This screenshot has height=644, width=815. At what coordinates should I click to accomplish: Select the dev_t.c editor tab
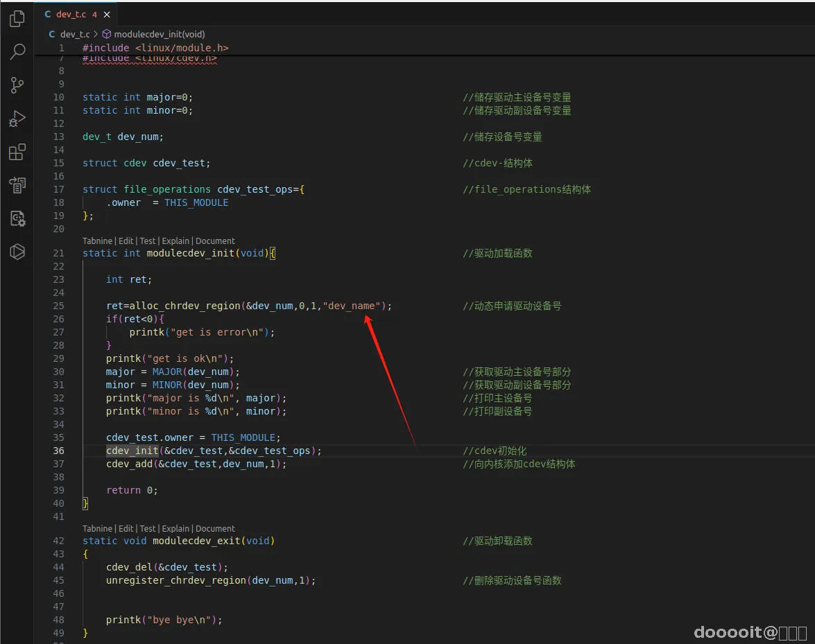pos(71,14)
